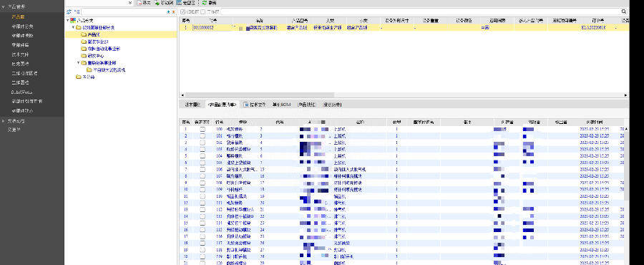This screenshot has width=644, height=265.
Task: Click the blue up-arrow icon beside the tree search box
Action: point(168,12)
